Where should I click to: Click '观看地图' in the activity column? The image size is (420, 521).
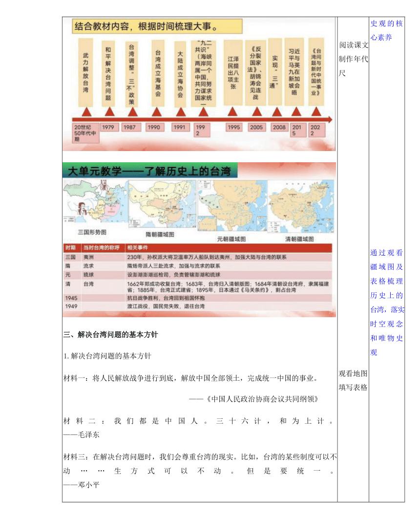point(353,374)
